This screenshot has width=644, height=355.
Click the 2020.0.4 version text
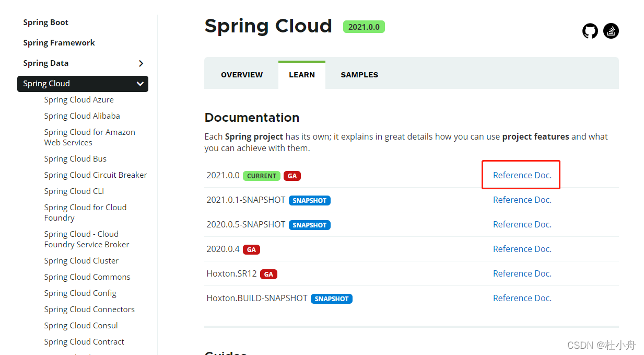tap(223, 249)
